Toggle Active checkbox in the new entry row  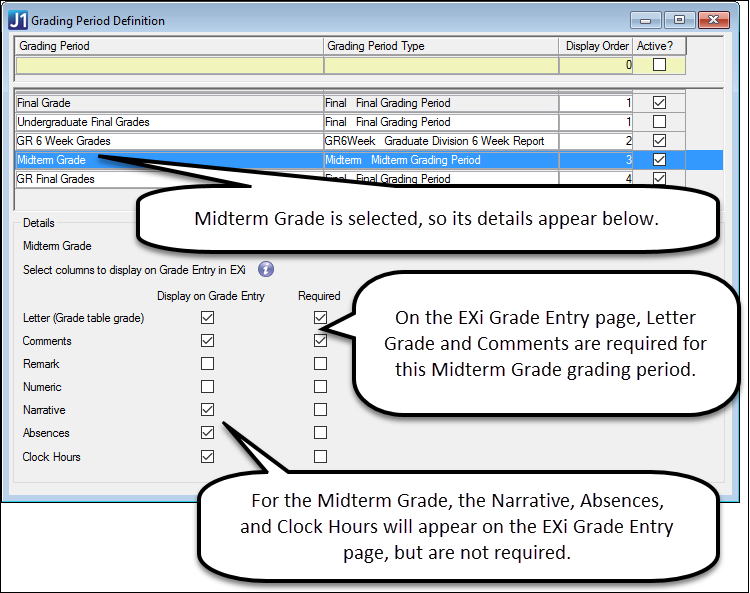[x=659, y=65]
